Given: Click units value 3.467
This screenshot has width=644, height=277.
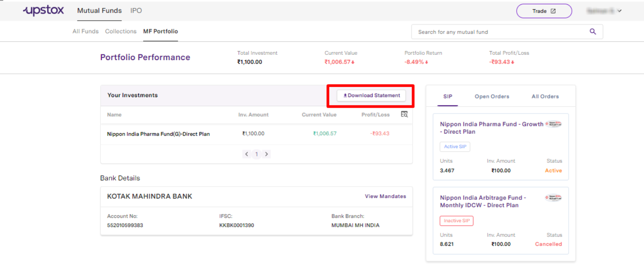Looking at the screenshot, I should click(447, 171).
